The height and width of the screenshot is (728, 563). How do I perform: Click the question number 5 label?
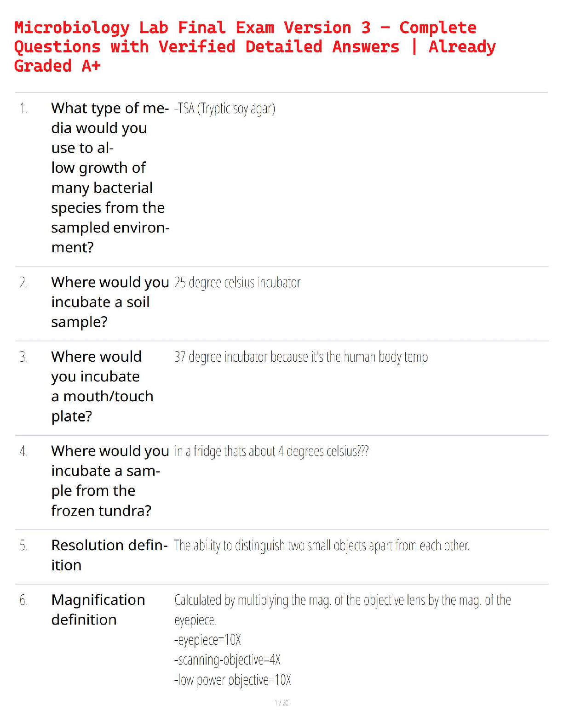(x=23, y=546)
